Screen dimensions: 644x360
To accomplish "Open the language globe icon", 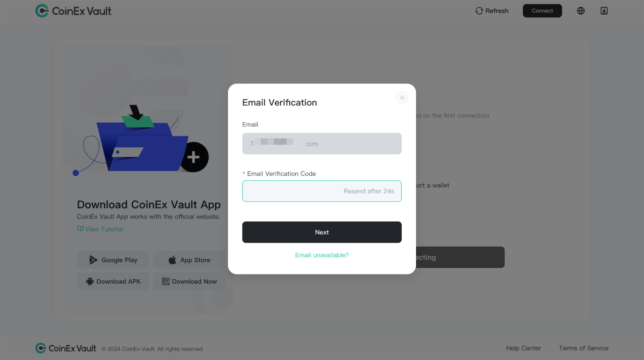I will coord(581,11).
